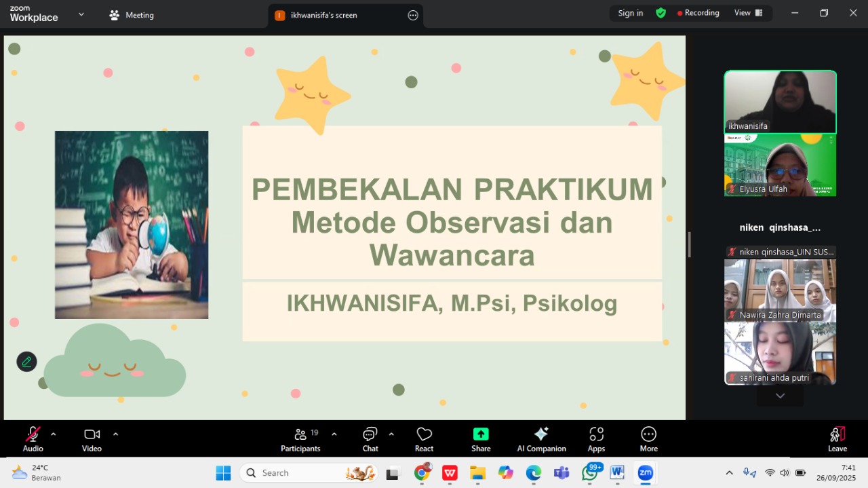Open the Apps button in toolbar
Image resolution: width=868 pixels, height=488 pixels.
click(x=596, y=439)
